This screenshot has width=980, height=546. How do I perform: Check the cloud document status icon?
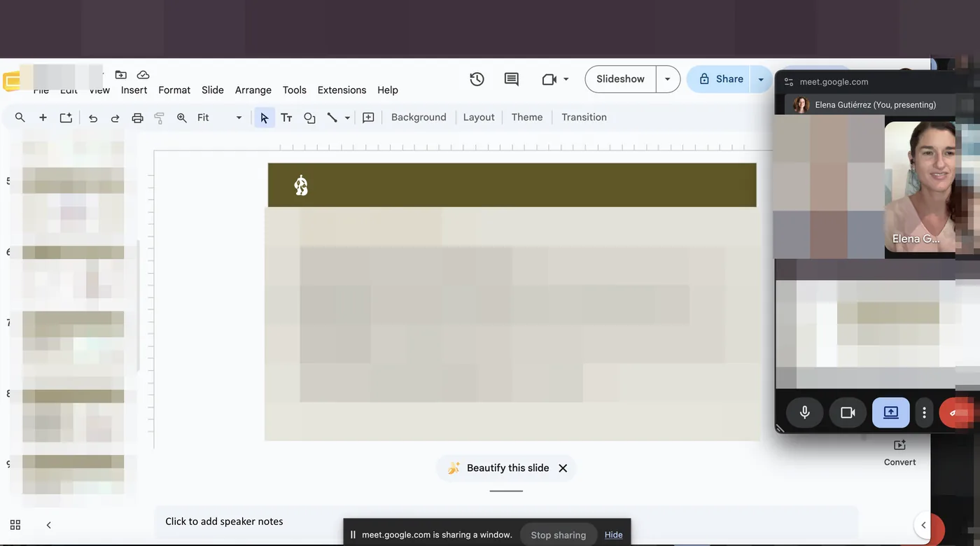tap(143, 75)
